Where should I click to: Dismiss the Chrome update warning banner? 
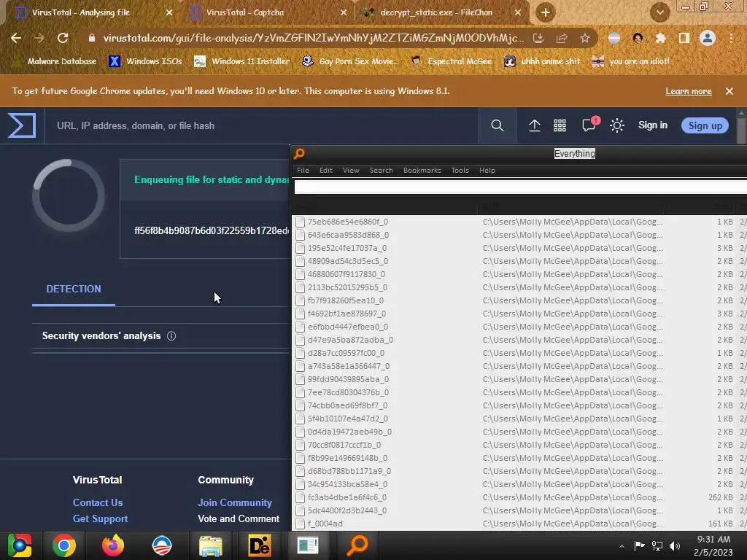pos(729,91)
